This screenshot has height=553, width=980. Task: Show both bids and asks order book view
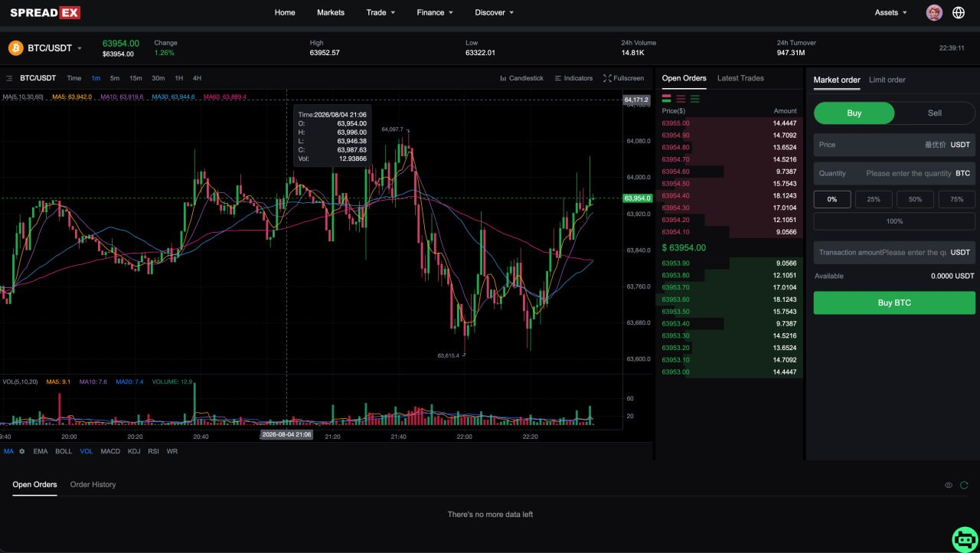click(x=667, y=99)
